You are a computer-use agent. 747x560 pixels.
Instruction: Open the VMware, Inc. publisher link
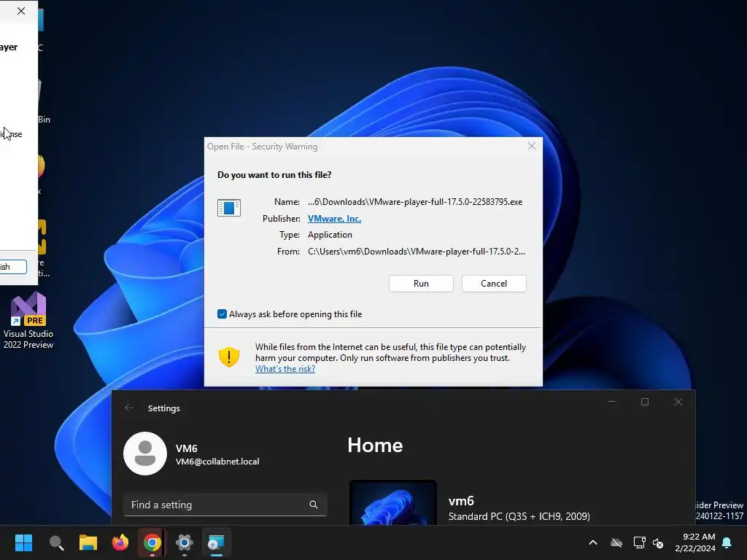tap(334, 219)
